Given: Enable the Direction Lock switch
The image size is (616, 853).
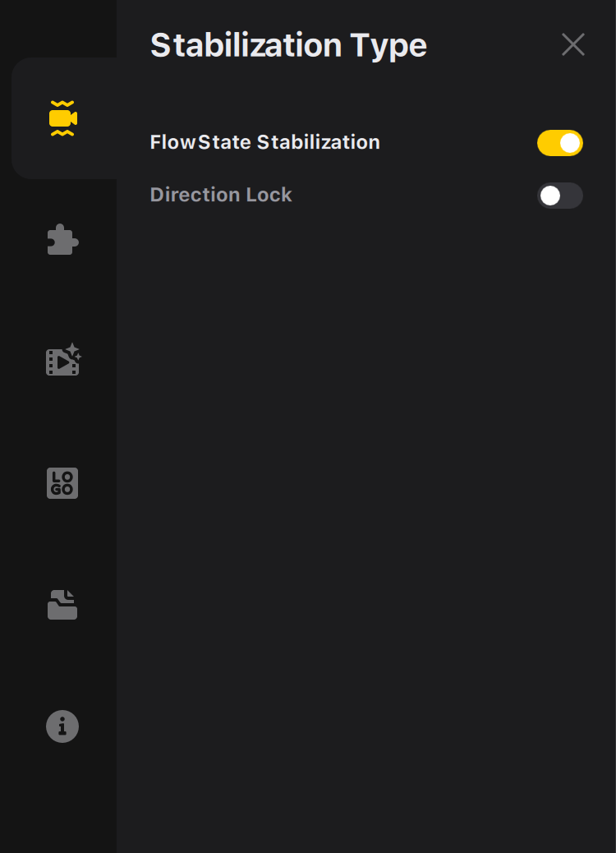Looking at the screenshot, I should click(x=560, y=196).
